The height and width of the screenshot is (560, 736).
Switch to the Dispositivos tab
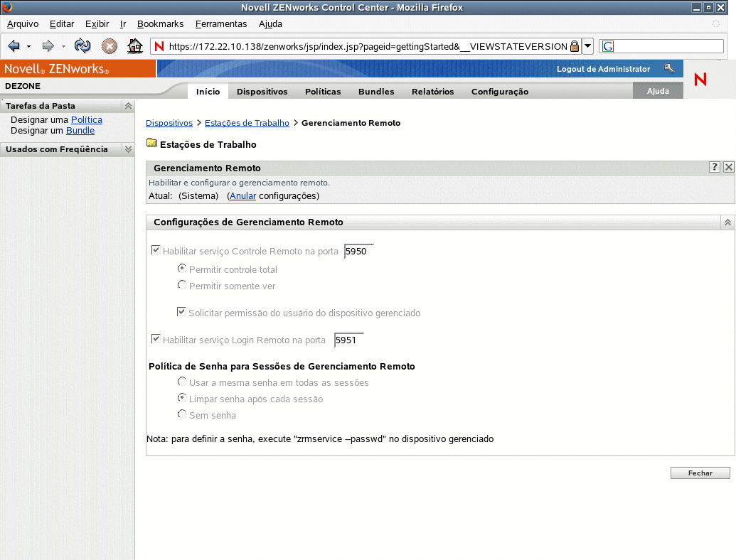pos(262,92)
